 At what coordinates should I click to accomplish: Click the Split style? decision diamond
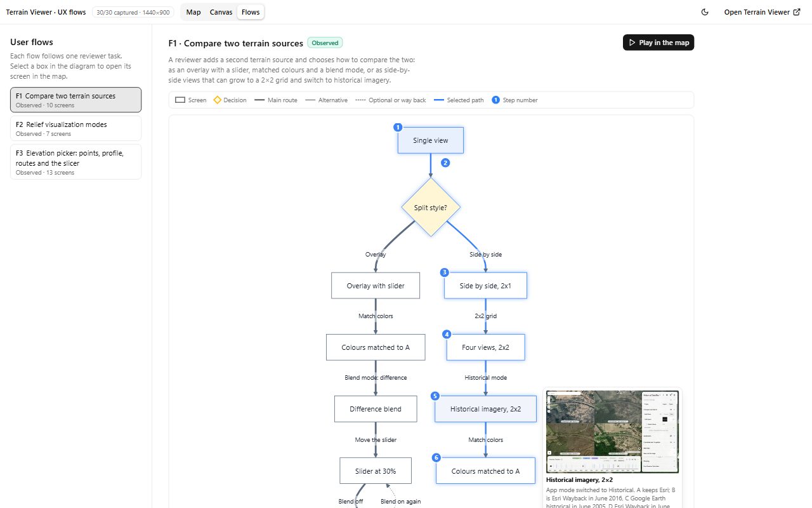[431, 207]
